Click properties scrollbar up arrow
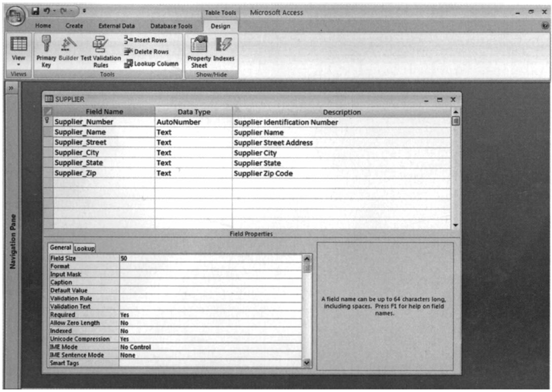The image size is (552, 392). click(x=307, y=259)
